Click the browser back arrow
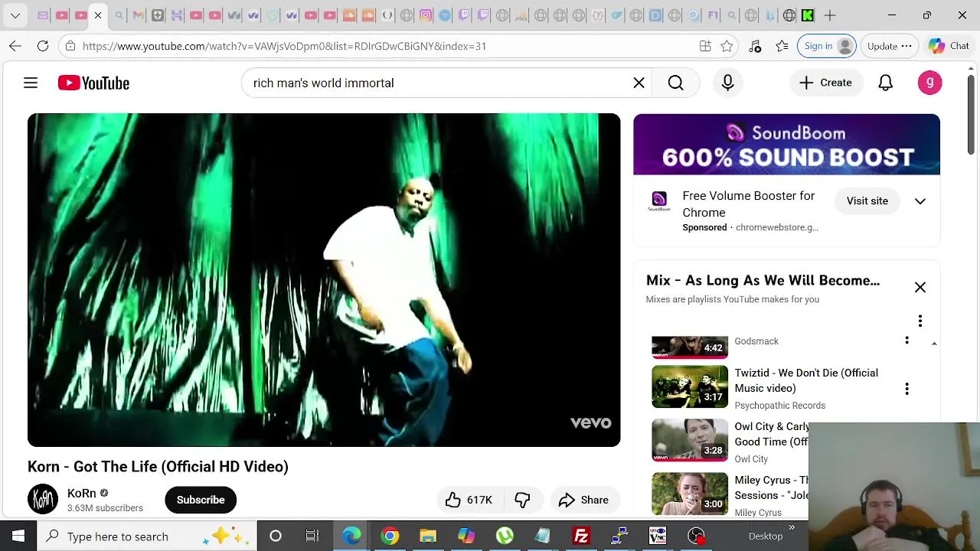The width and height of the screenshot is (980, 551). 15,46
